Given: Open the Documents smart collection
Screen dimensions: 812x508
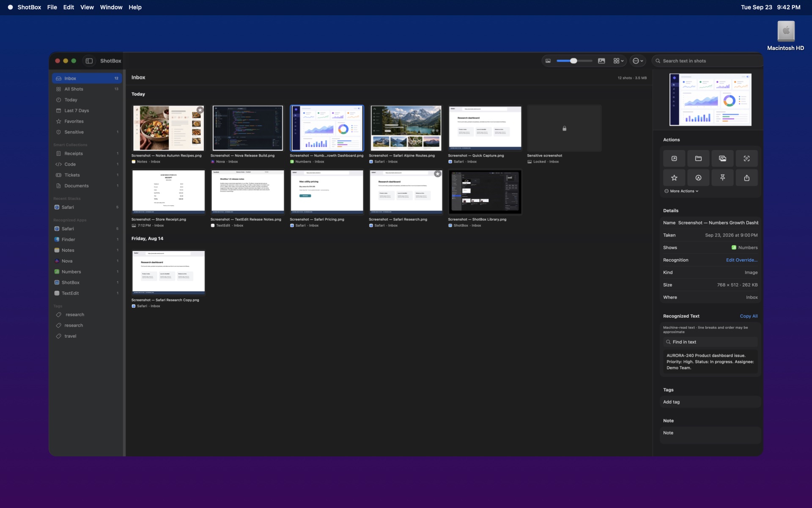Looking at the screenshot, I should (87, 186).
